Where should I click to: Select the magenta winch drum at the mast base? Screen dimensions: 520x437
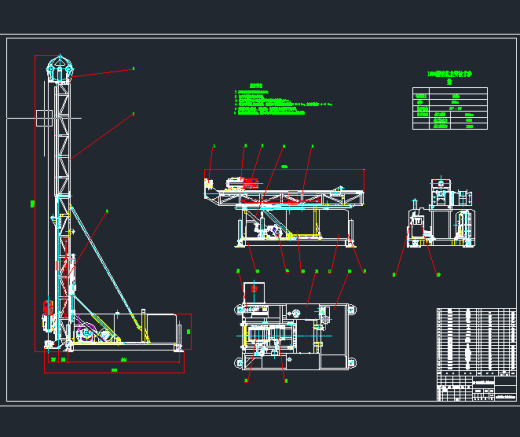86,331
